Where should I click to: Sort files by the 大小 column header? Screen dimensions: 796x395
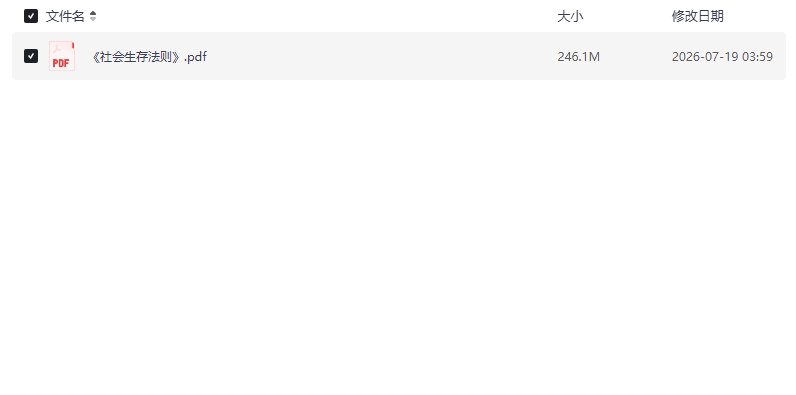[570, 16]
